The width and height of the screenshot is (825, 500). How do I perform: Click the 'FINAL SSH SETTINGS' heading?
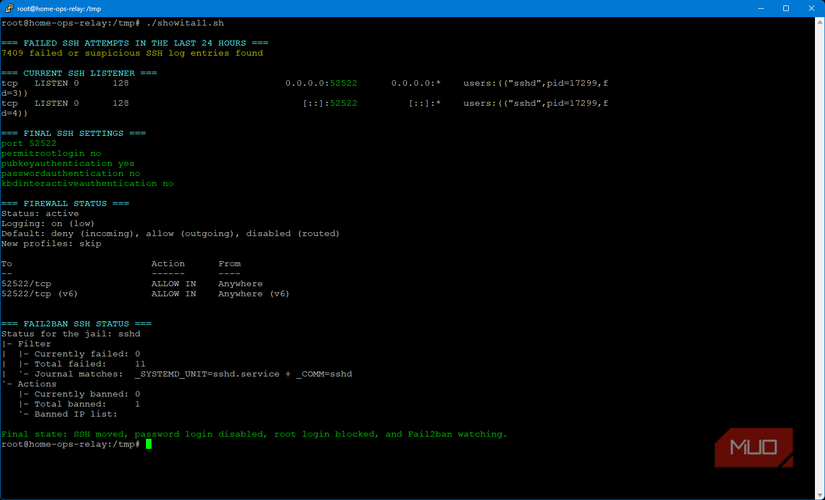(73, 134)
